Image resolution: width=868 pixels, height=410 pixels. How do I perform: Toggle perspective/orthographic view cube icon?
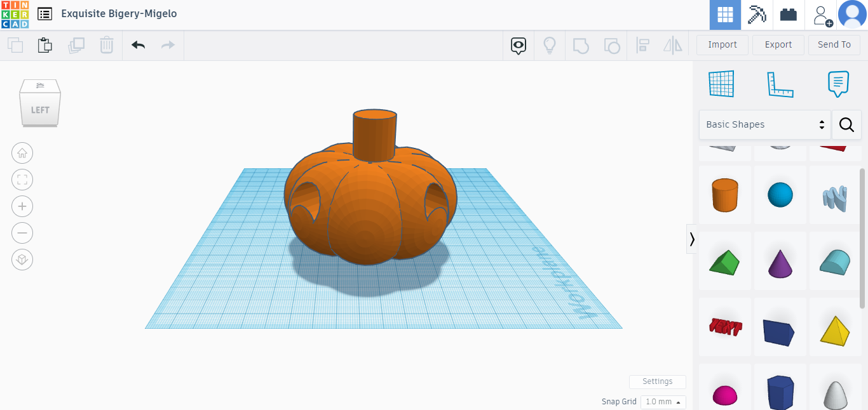(x=22, y=260)
